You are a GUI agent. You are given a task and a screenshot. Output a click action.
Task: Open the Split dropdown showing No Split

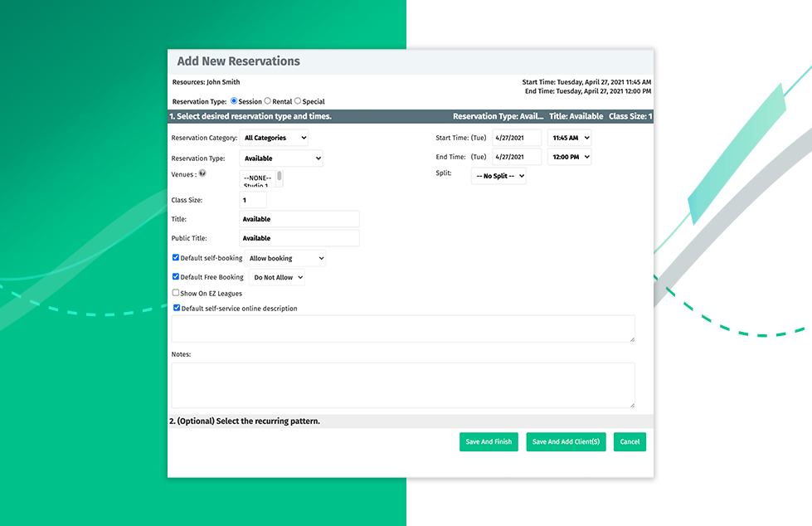[x=498, y=175]
